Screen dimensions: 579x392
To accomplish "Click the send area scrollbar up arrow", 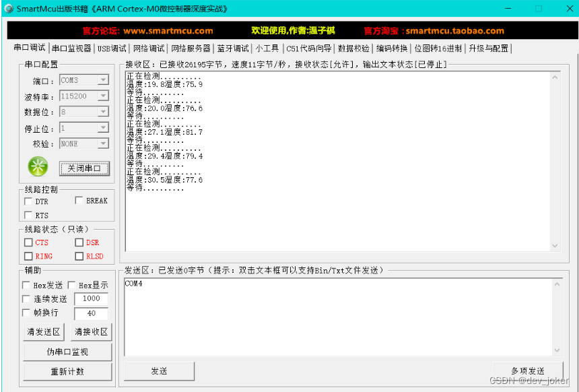I will 557,284.
